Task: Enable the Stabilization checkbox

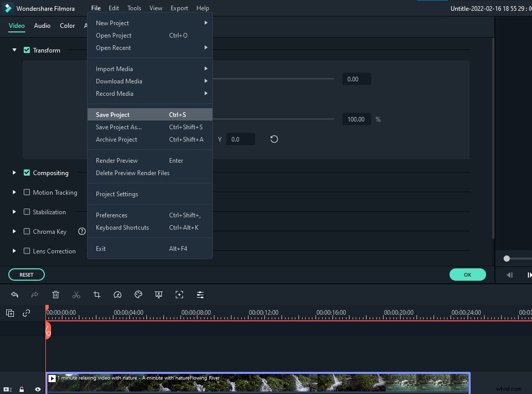Action: pyautogui.click(x=26, y=212)
